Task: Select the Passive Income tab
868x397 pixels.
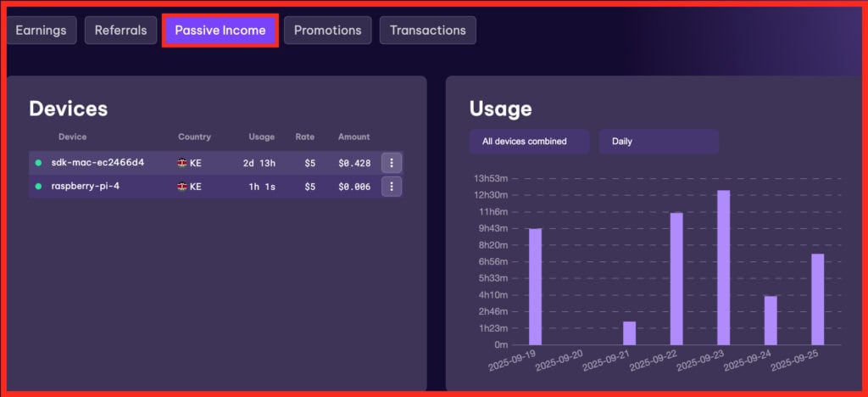Action: pyautogui.click(x=220, y=31)
